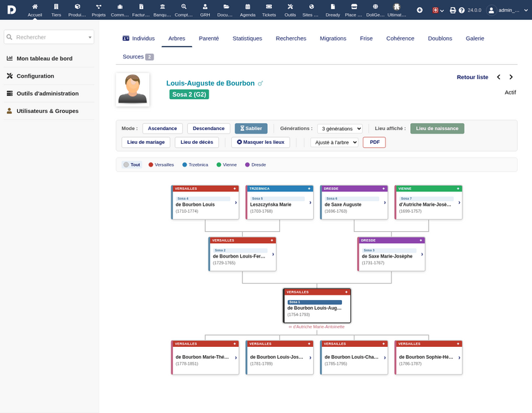Open the Banque module icon
Image resolution: width=532 pixels, height=413 pixels.
tap(162, 7)
